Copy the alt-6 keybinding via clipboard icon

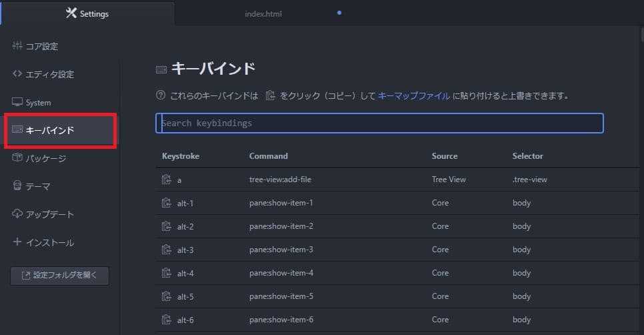click(x=167, y=320)
